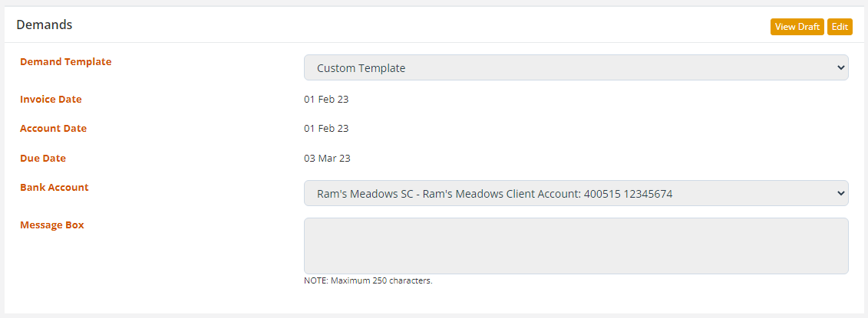Click the Account Date field label
This screenshot has width=868, height=318.
tap(53, 129)
